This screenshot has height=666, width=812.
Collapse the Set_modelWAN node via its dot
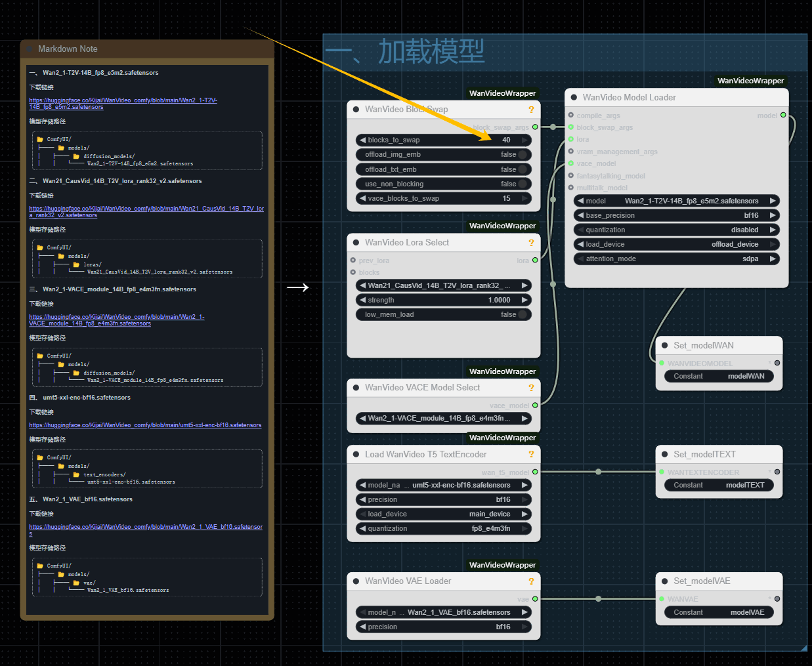point(664,346)
